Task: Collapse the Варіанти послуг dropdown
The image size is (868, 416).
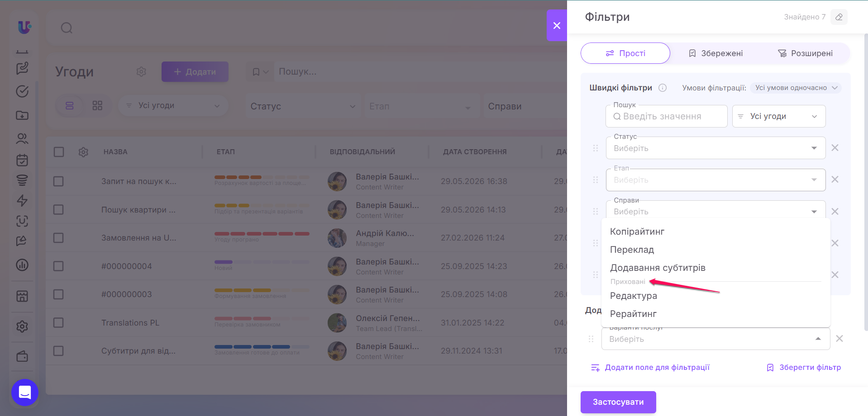Action: (x=818, y=339)
